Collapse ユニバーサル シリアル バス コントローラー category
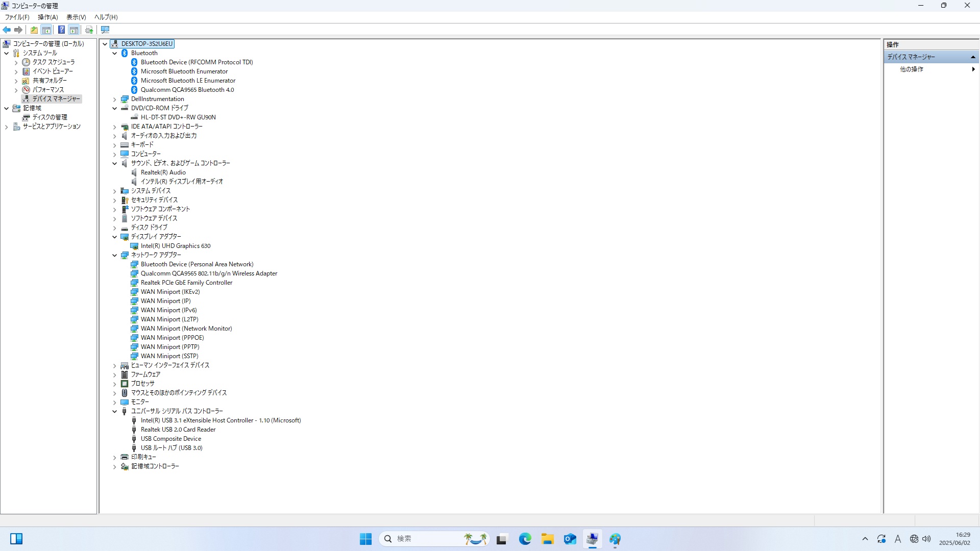This screenshot has width=980, height=551. tap(115, 411)
